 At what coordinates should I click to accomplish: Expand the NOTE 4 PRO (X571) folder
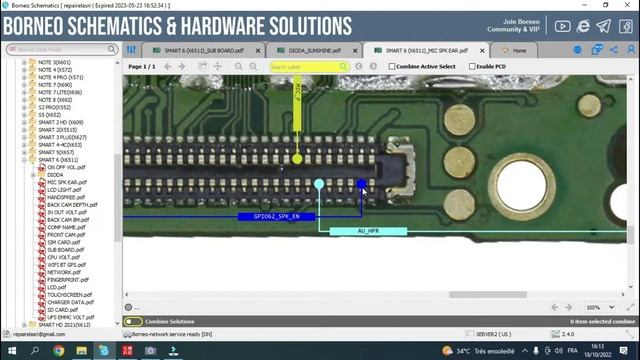coord(24,78)
